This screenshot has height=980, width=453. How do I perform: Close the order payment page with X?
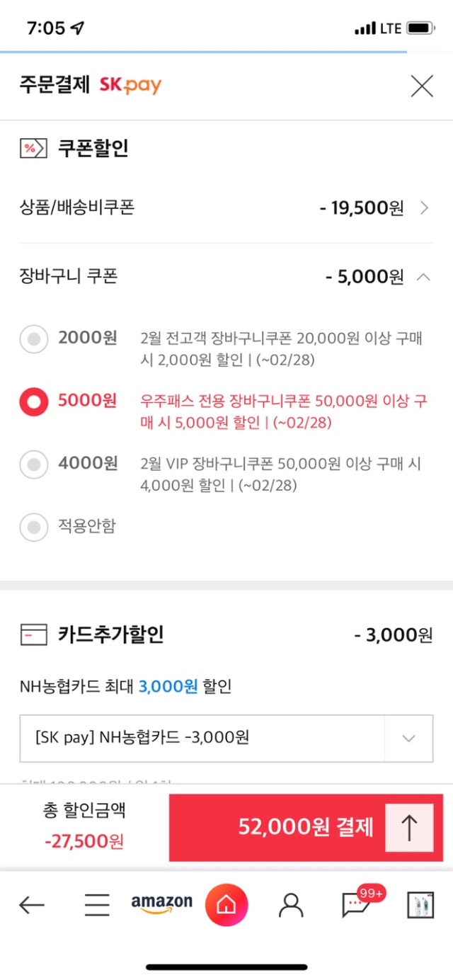(x=422, y=86)
